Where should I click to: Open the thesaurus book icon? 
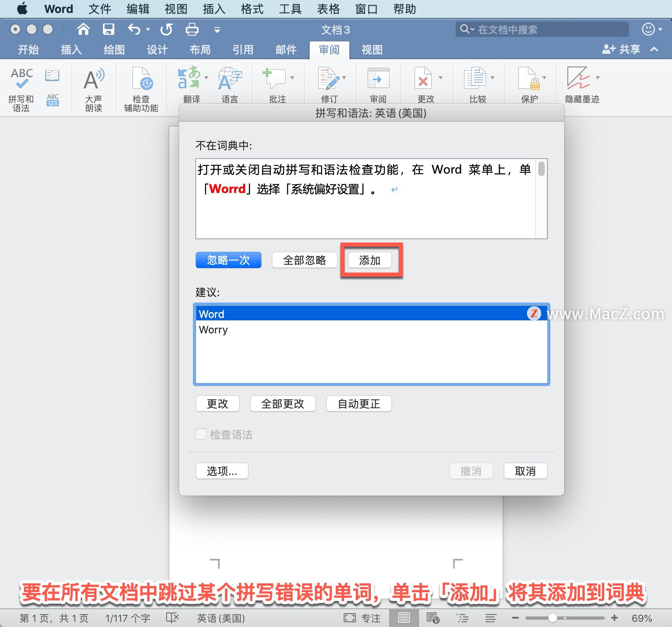(52, 76)
